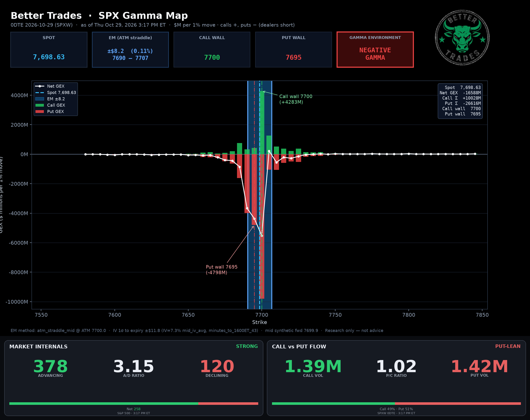Image resolution: width=530 pixels, height=420 pixels.
Task: Select the CALL WALL 7700 card
Action: pos(212,49)
